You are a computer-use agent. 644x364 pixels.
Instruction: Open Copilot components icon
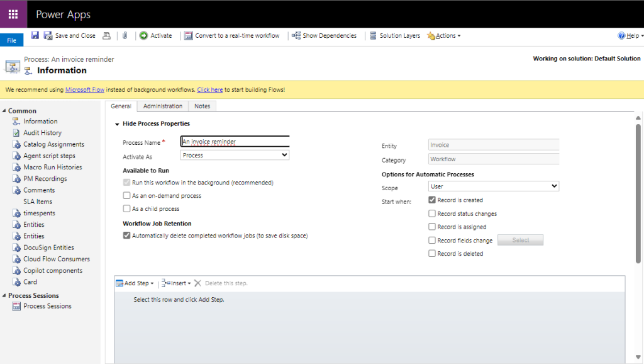point(16,271)
